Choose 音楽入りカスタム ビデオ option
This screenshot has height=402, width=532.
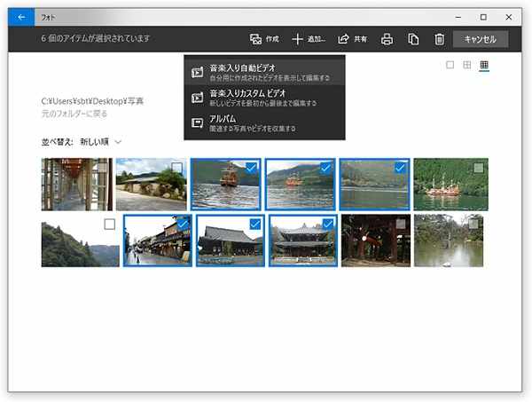(x=264, y=98)
